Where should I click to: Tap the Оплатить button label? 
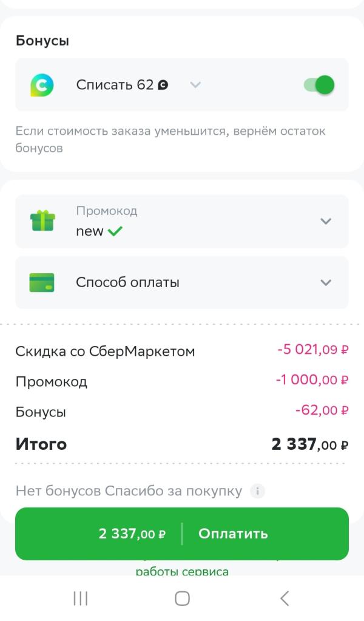233,534
